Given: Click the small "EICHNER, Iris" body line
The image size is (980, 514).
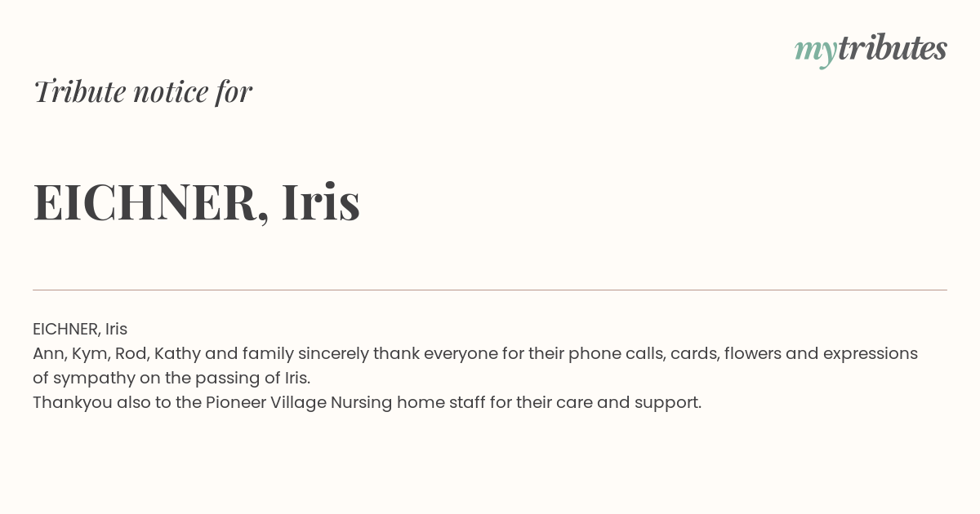Looking at the screenshot, I should pyautogui.click(x=80, y=330).
